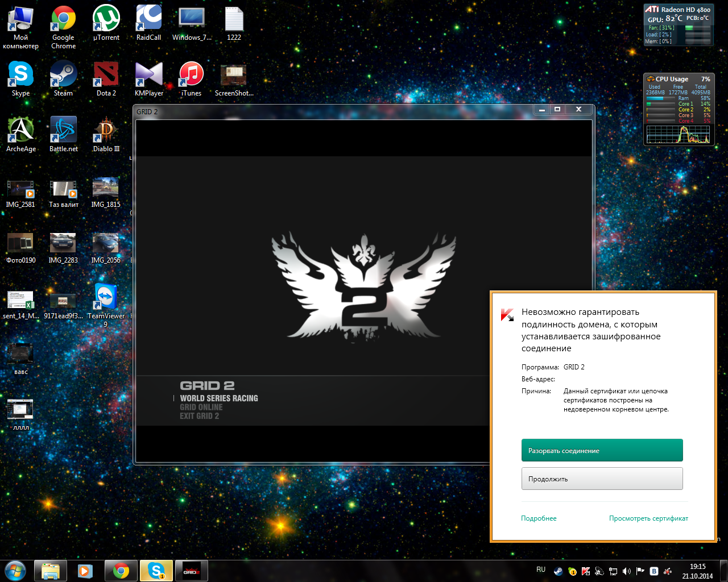Select the 'лллл' desktop file
This screenshot has height=582, width=728.
click(20, 415)
